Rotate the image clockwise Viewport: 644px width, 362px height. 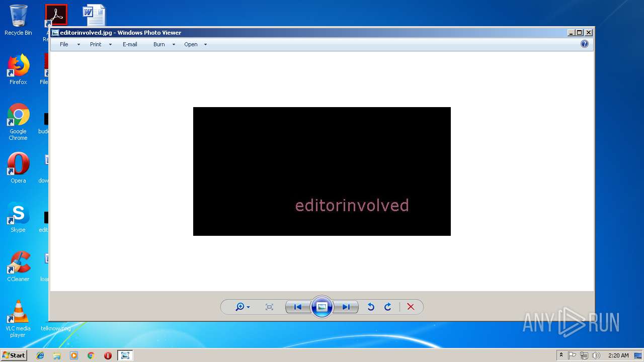click(388, 307)
